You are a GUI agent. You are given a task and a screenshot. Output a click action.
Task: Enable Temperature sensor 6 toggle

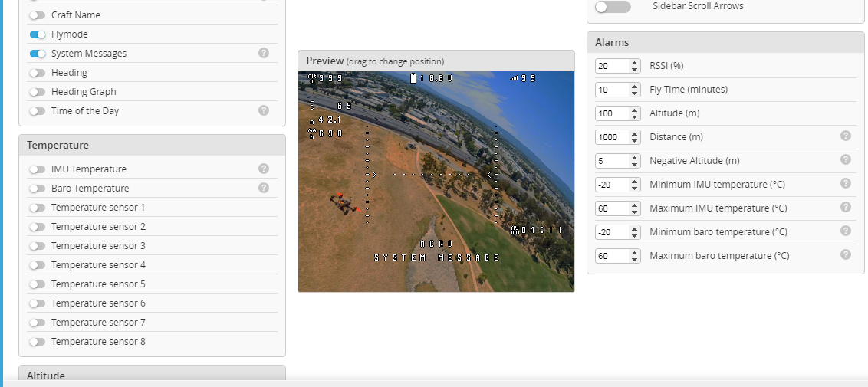(37, 303)
